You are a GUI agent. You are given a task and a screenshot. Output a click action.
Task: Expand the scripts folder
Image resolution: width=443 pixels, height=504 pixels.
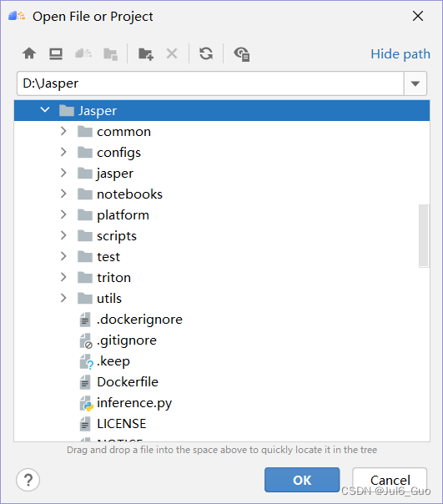tap(63, 235)
